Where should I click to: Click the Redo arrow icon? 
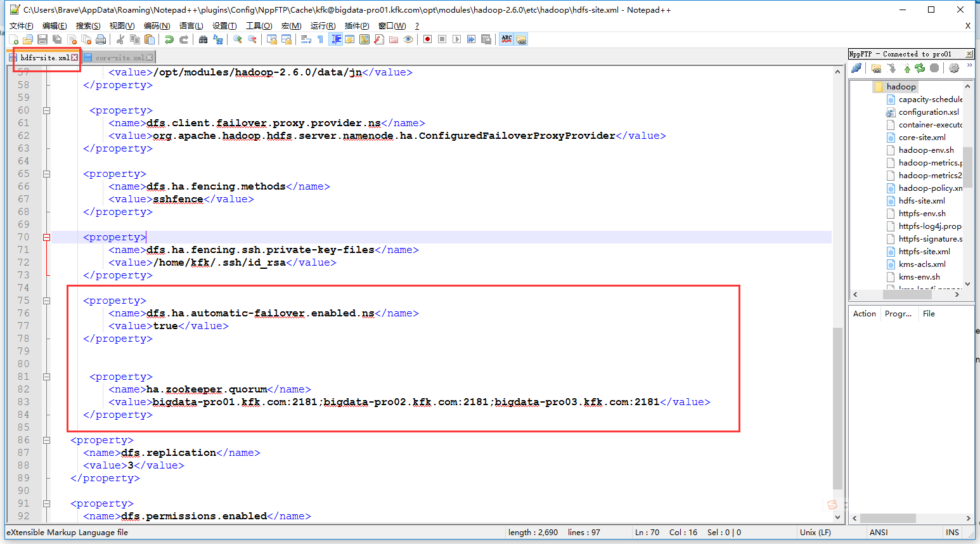coord(184,39)
